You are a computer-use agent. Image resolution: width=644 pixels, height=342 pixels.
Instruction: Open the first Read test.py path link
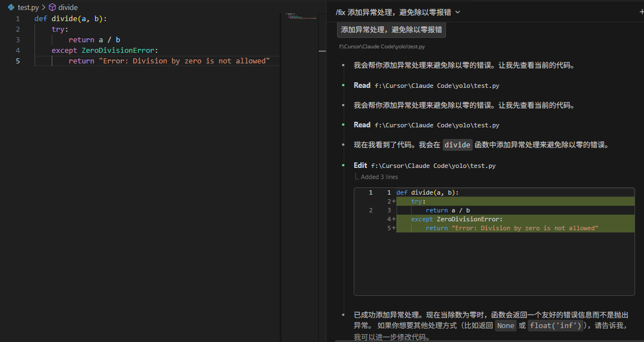[437, 86]
